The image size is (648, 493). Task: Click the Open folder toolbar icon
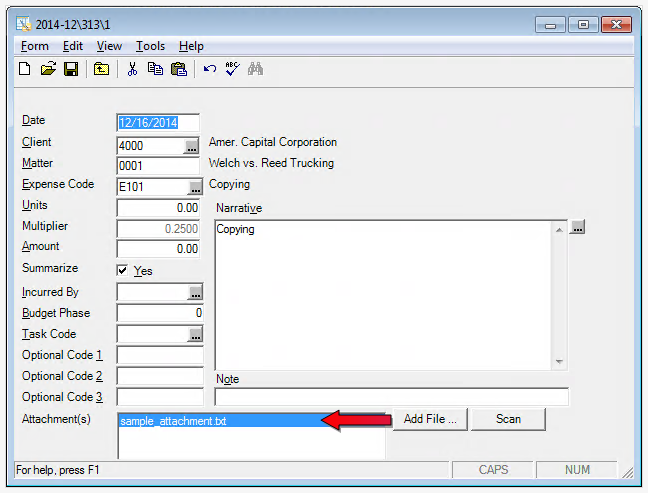[48, 69]
